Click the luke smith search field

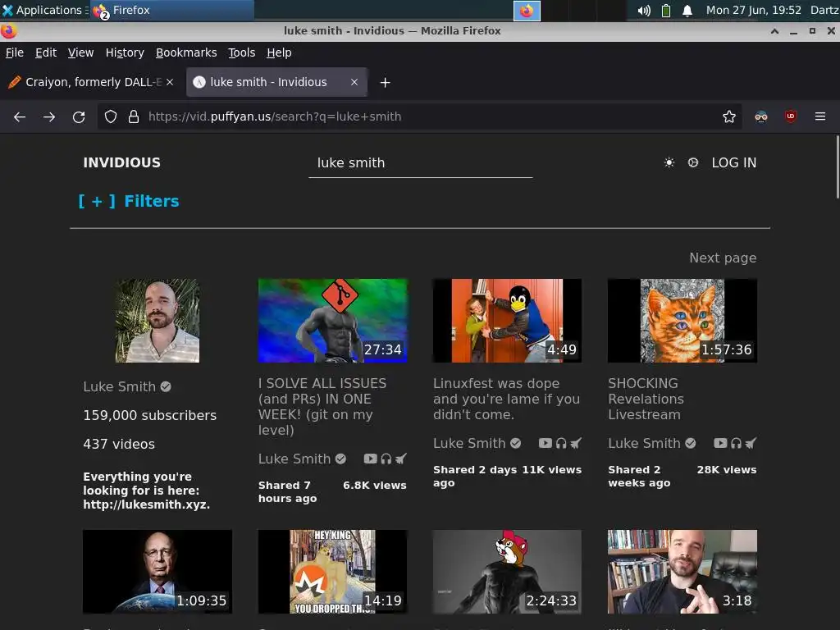(x=421, y=163)
